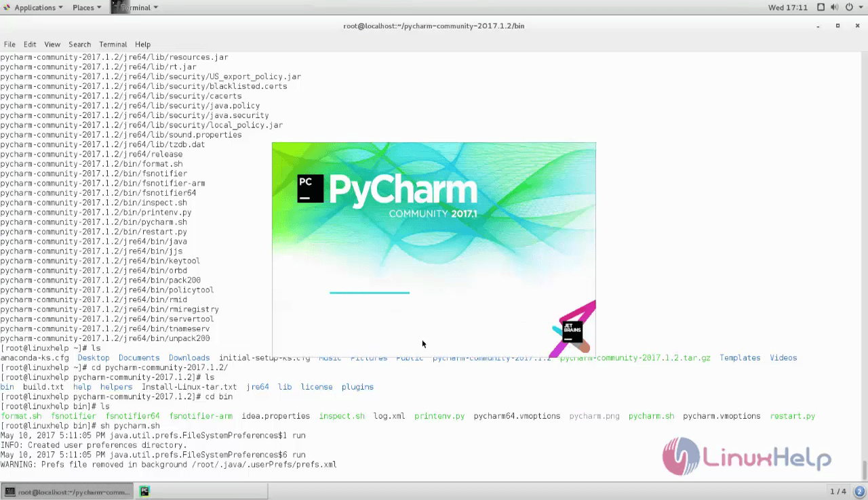Click 'format.sh' in the bin listing
Viewport: 868px width, 500px height.
click(21, 416)
